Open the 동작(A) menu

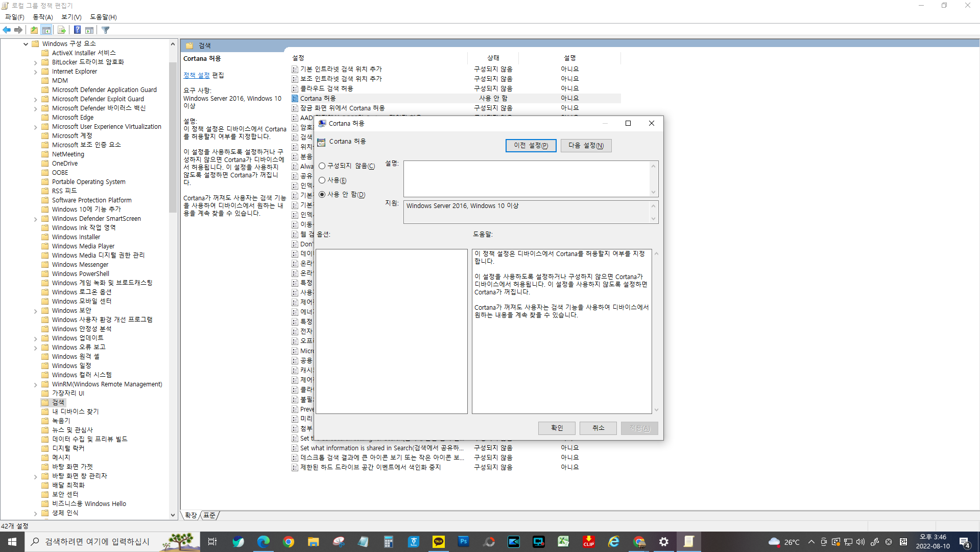click(43, 17)
